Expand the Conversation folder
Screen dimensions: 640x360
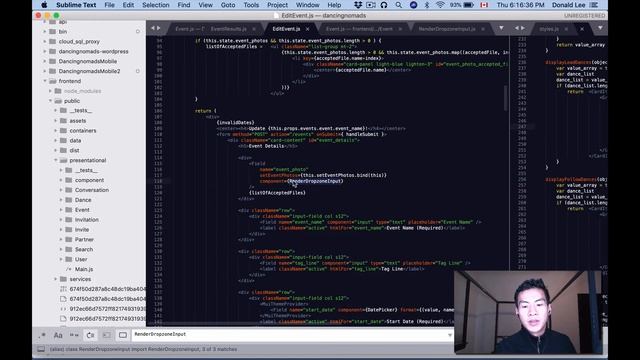(x=61, y=190)
